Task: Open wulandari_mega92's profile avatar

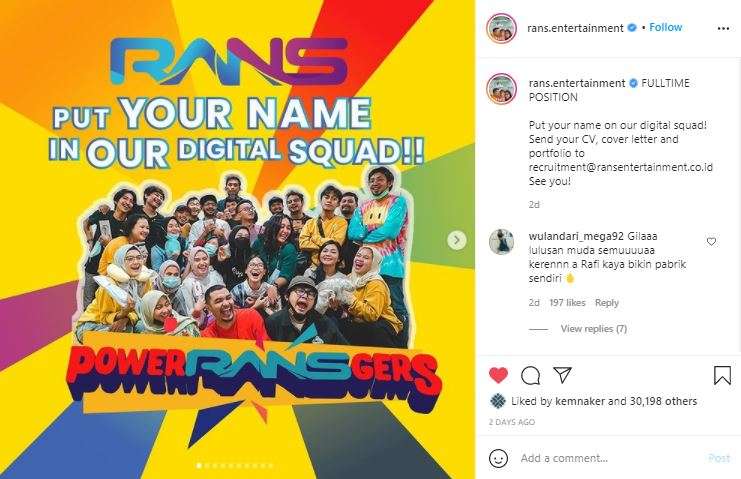Action: coord(501,242)
